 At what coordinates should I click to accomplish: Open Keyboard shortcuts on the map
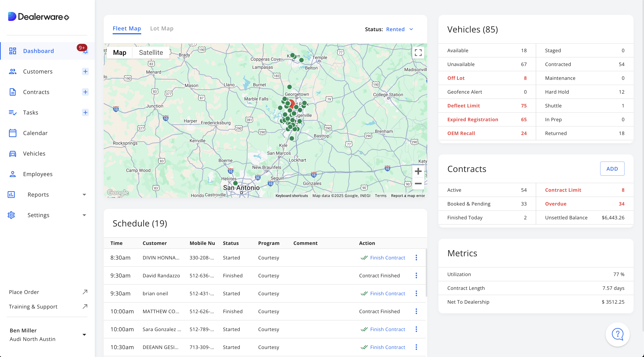click(x=292, y=195)
